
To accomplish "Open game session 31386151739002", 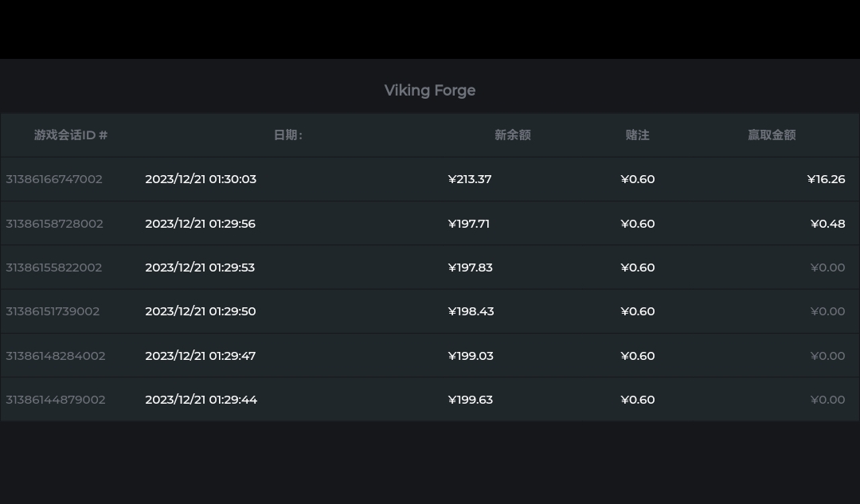I will [53, 311].
